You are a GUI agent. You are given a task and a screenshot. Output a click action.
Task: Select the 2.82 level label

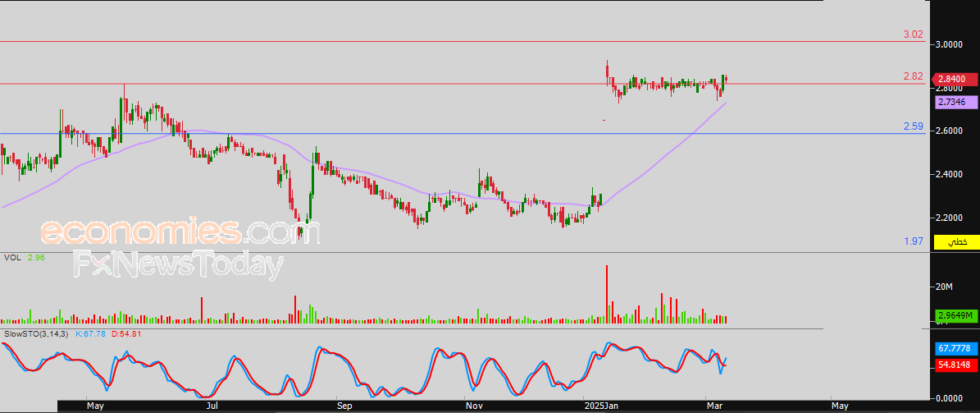point(913,76)
